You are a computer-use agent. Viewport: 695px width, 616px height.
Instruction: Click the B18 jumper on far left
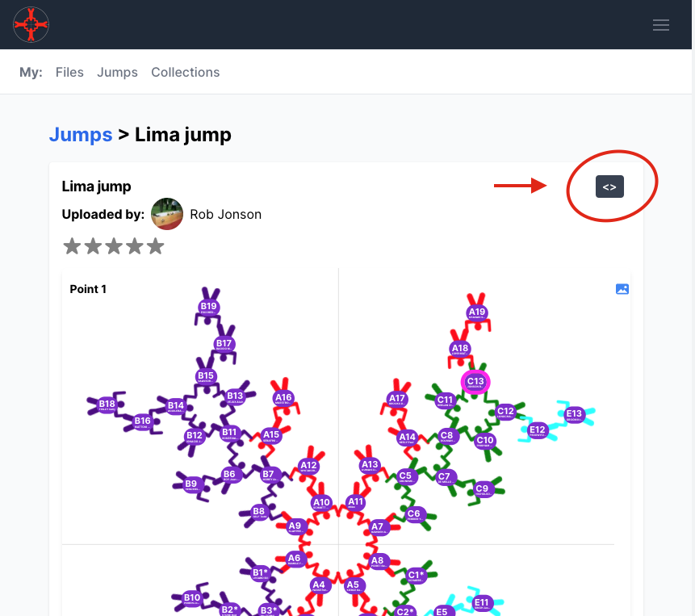point(107,404)
